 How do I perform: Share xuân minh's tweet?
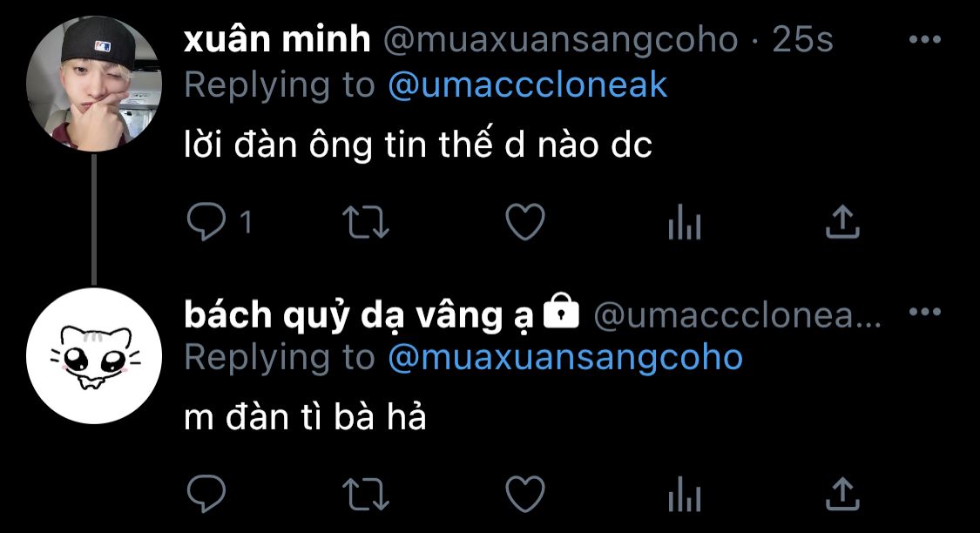point(842,222)
